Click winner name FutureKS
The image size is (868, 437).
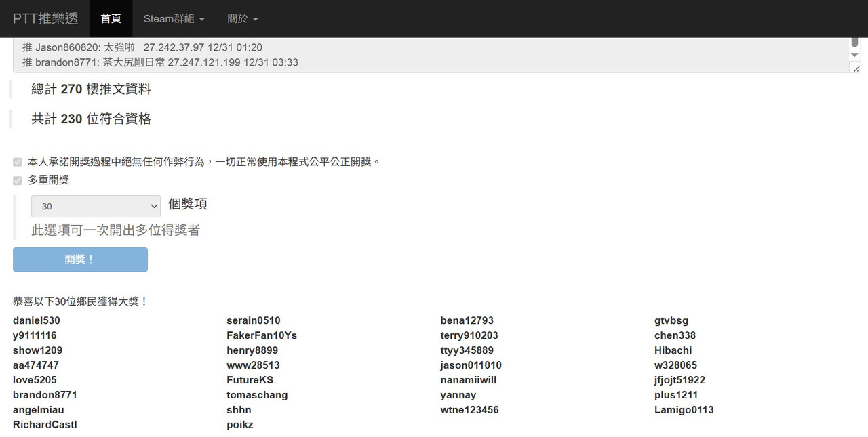click(x=250, y=380)
